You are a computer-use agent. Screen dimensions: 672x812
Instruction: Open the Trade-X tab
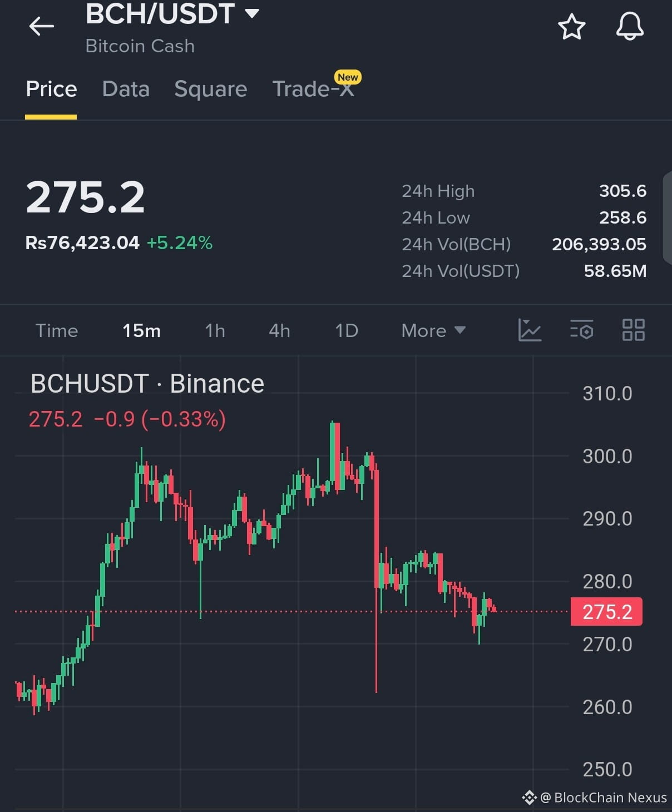(x=313, y=89)
